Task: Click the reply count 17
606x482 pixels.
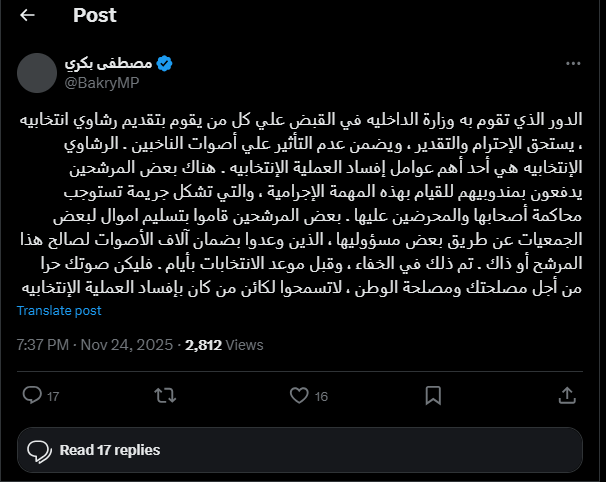Action: (53, 396)
